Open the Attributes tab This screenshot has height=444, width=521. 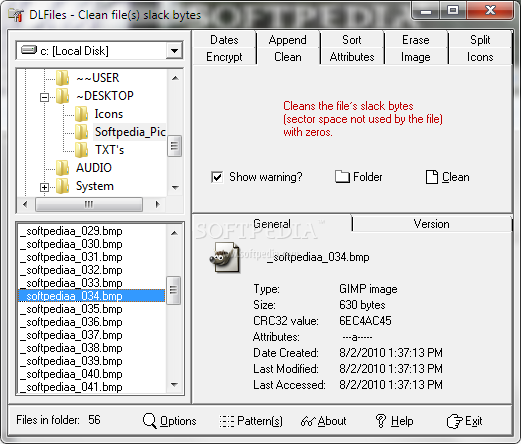352,57
